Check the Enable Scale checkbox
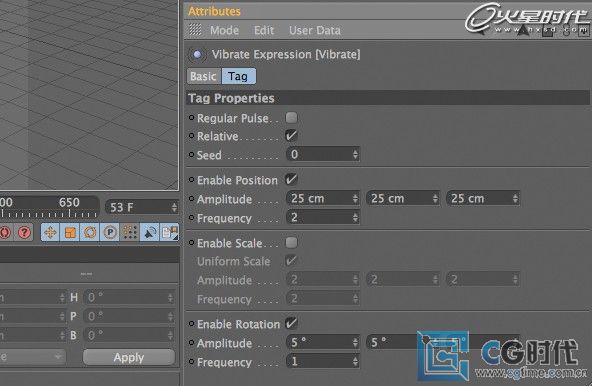 pyautogui.click(x=291, y=242)
